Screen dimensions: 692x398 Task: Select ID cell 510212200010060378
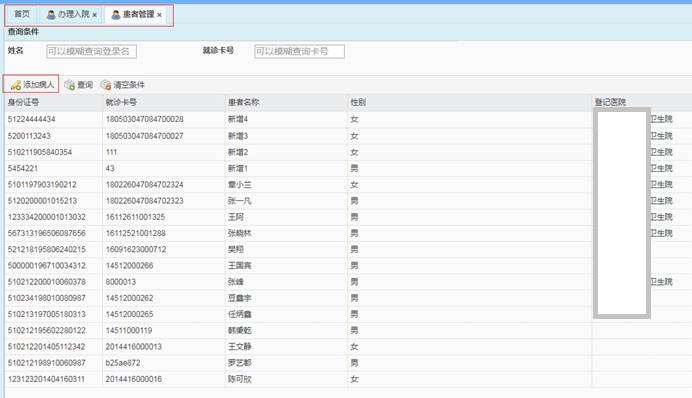point(46,282)
